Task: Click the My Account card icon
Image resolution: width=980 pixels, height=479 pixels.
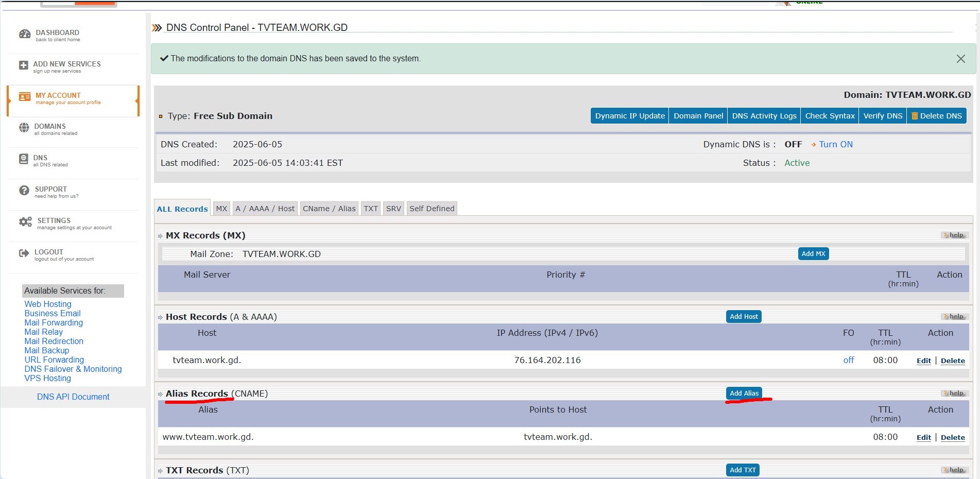Action: 24,97
